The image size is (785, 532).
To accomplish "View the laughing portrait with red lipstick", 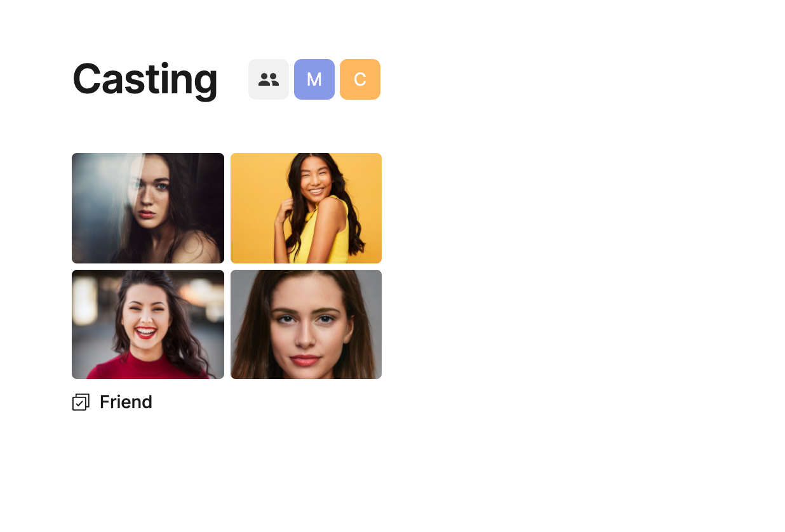I will (x=148, y=324).
